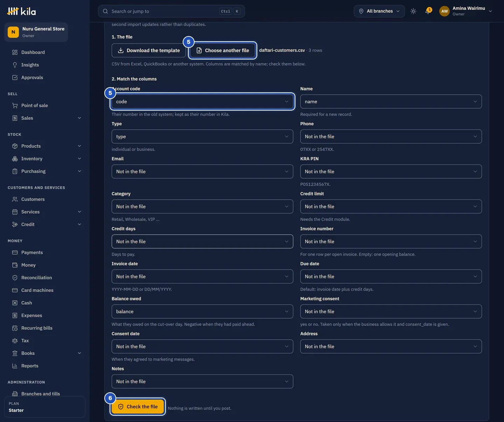Click the Reports chart icon

[x=15, y=366]
